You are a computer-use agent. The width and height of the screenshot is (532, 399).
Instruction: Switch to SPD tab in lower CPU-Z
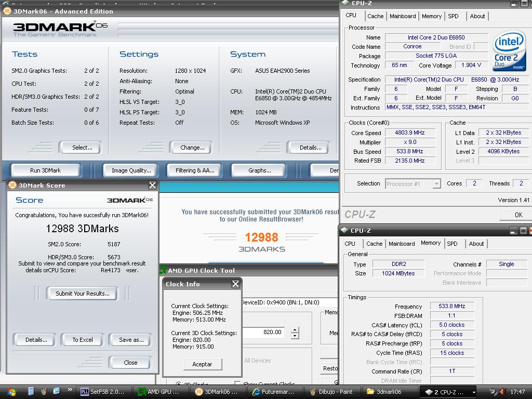[x=452, y=244]
